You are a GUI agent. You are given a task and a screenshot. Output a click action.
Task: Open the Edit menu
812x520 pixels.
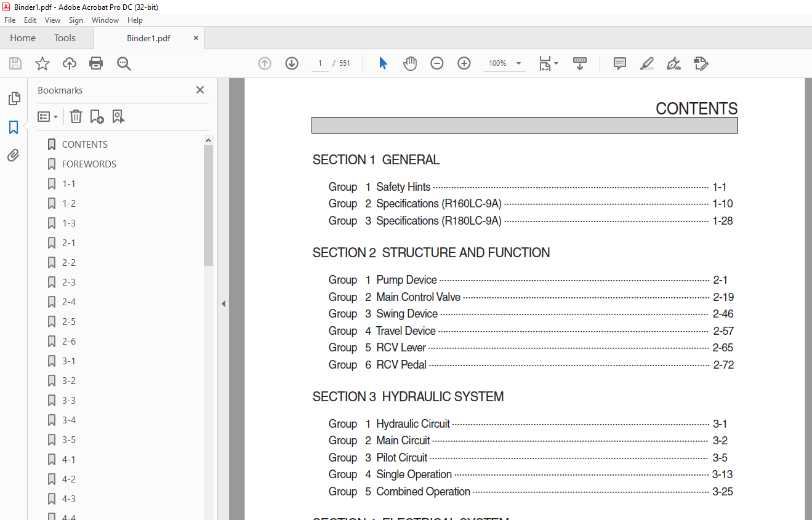(x=30, y=20)
